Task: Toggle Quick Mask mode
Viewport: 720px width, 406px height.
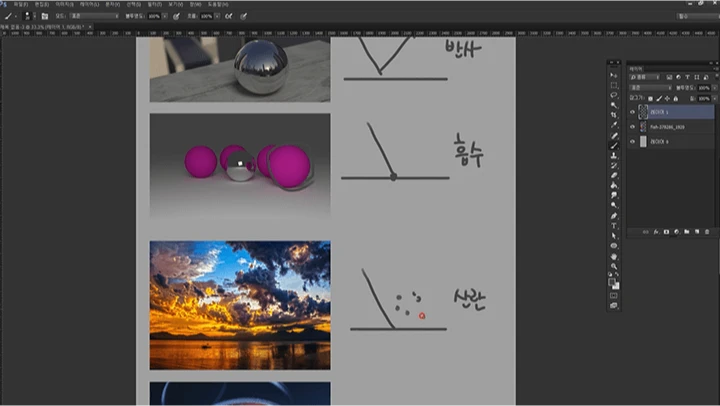Action: 613,295
